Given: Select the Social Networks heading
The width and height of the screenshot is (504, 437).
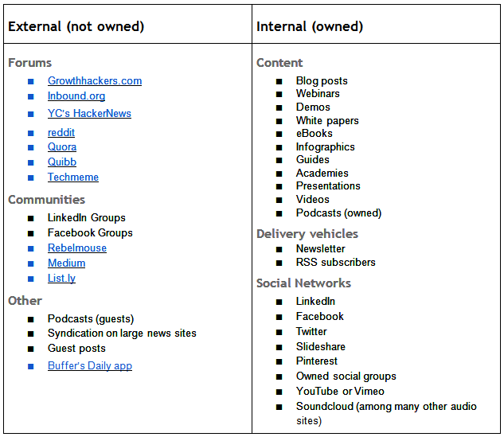Looking at the screenshot, I should click(303, 283).
